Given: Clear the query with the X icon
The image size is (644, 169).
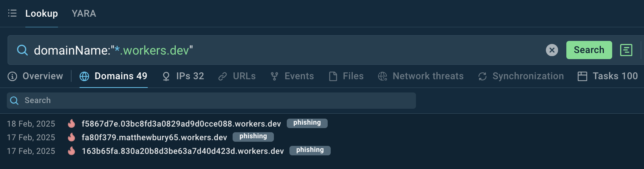Looking at the screenshot, I should pyautogui.click(x=552, y=50).
